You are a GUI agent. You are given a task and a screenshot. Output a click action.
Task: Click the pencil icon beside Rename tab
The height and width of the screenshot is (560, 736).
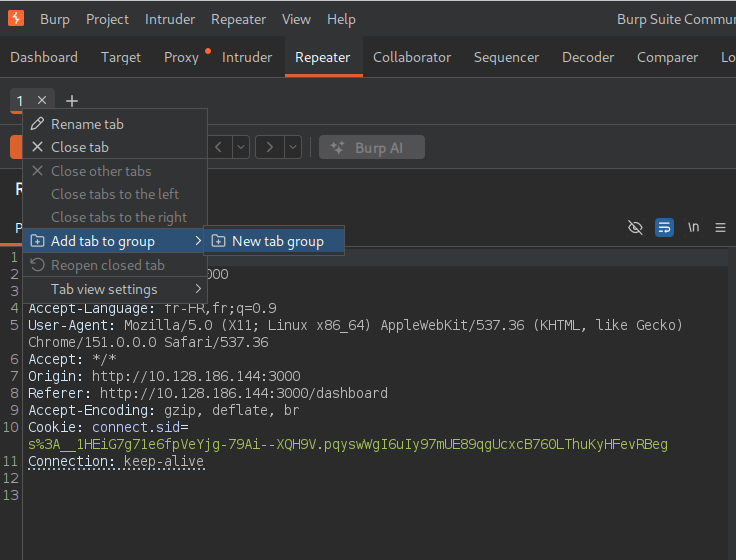(38, 124)
